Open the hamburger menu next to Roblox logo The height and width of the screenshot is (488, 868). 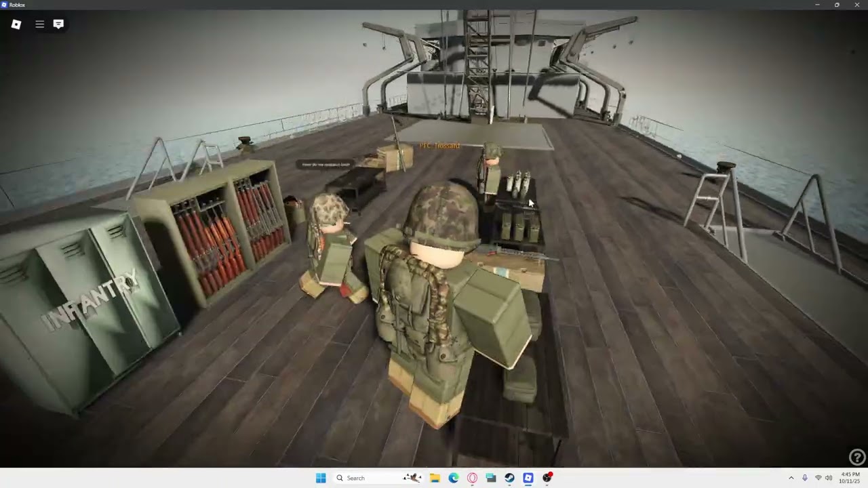point(40,24)
